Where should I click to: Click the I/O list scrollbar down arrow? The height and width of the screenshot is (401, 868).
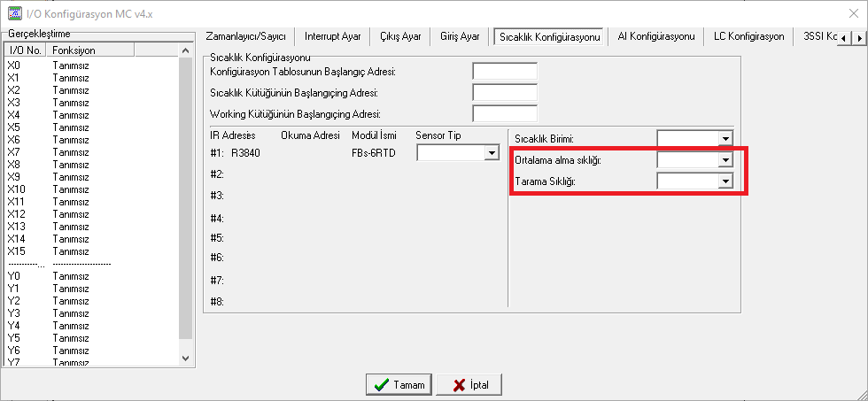[185, 358]
